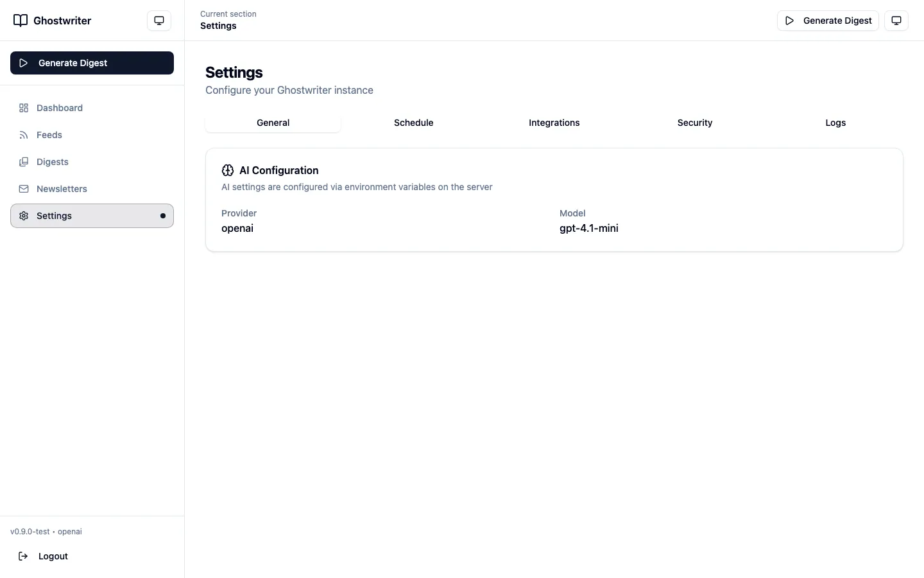Image resolution: width=924 pixels, height=578 pixels.
Task: Select the General settings tab
Action: coord(273,123)
